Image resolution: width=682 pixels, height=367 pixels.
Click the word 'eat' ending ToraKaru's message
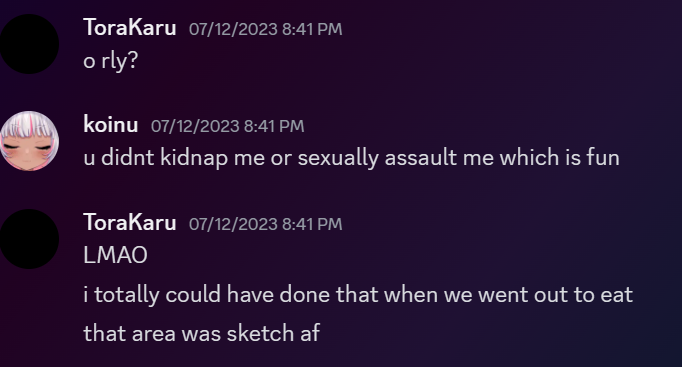[617, 295]
